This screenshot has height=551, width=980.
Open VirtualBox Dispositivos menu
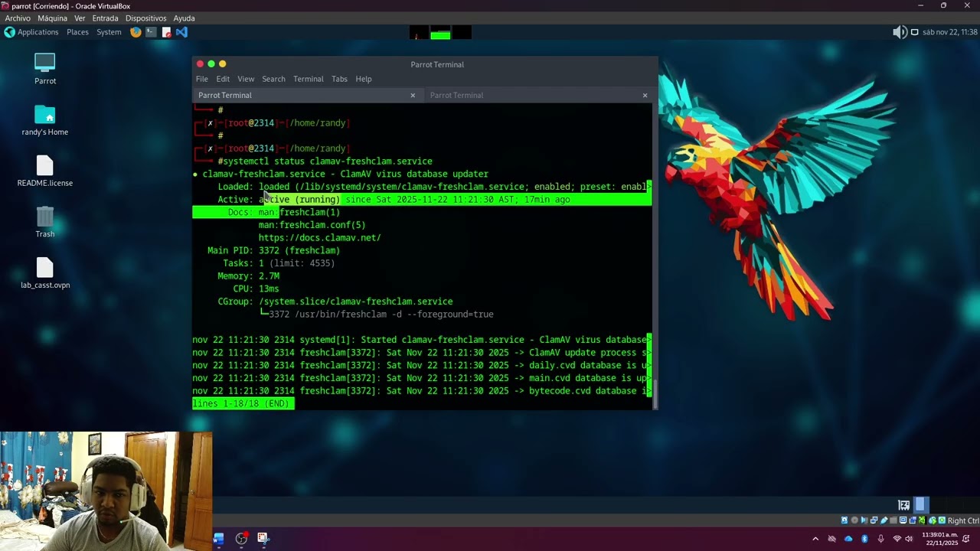[x=145, y=18]
